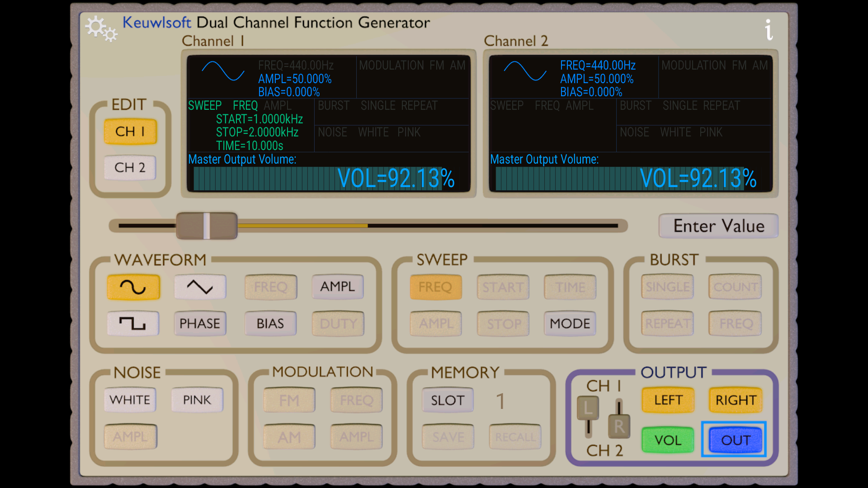Enable PINK noise
Screen dimensions: 868x488
(197, 399)
